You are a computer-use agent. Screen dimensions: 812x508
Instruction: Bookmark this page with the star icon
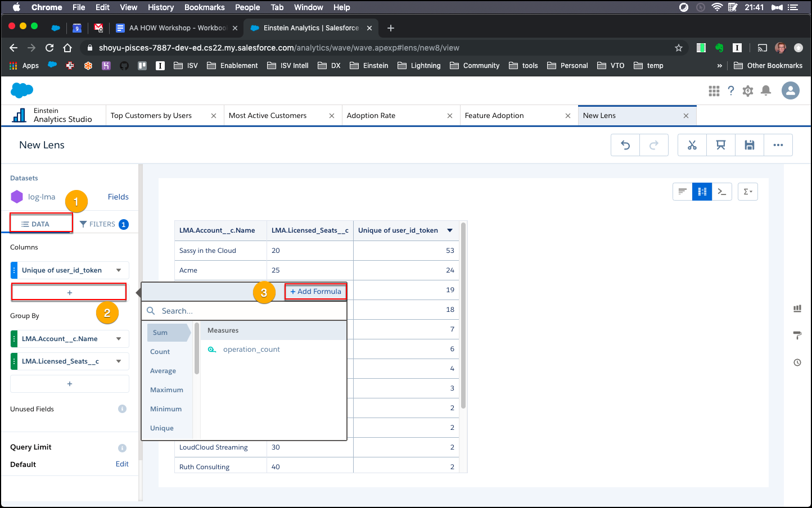679,48
